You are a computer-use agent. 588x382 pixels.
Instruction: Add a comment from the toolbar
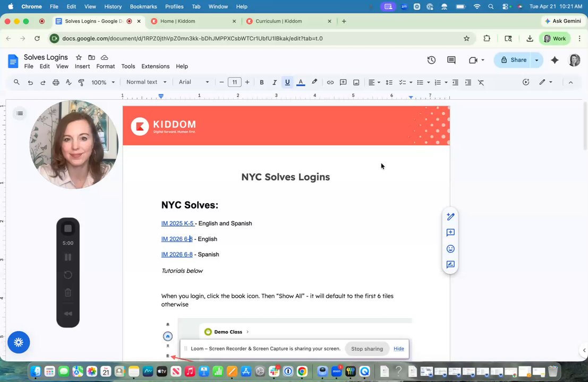click(343, 82)
